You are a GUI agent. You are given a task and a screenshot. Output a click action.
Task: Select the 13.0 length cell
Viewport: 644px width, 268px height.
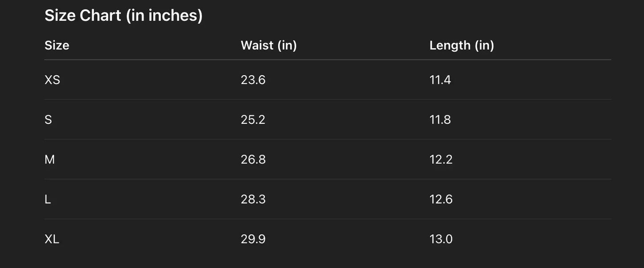[441, 239]
